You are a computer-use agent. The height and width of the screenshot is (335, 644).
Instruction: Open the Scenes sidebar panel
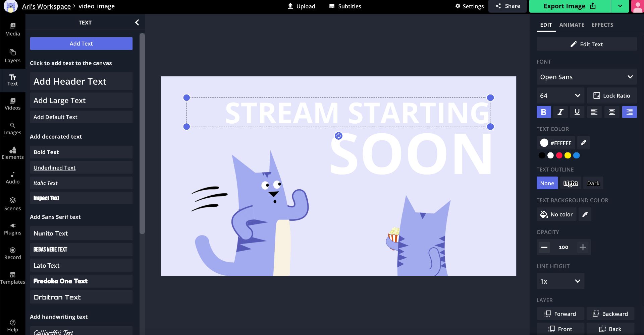pos(12,204)
